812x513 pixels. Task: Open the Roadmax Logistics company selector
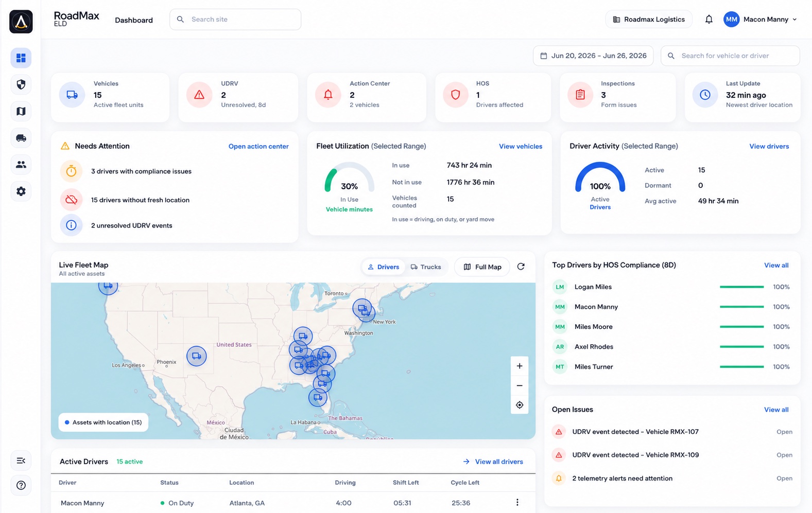tap(649, 20)
